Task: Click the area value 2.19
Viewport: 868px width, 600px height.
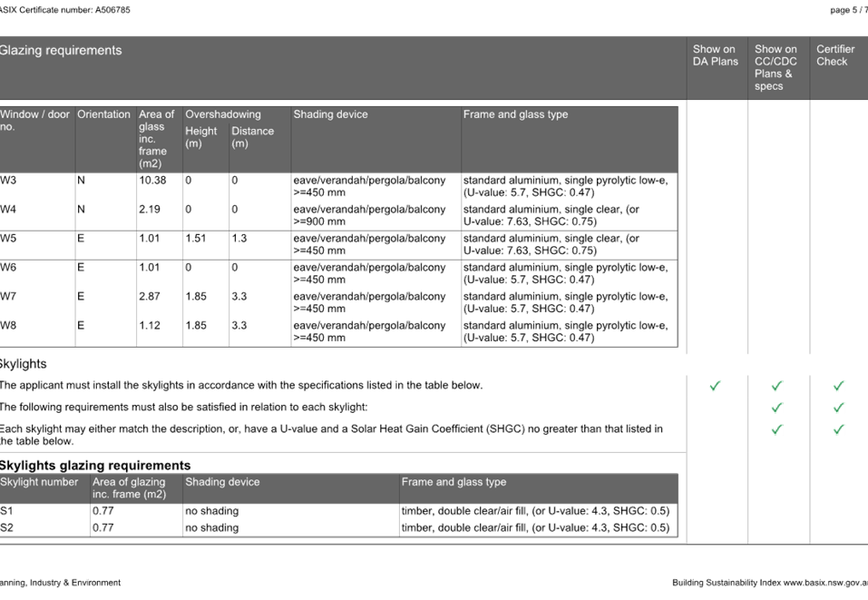Action: click(150, 210)
